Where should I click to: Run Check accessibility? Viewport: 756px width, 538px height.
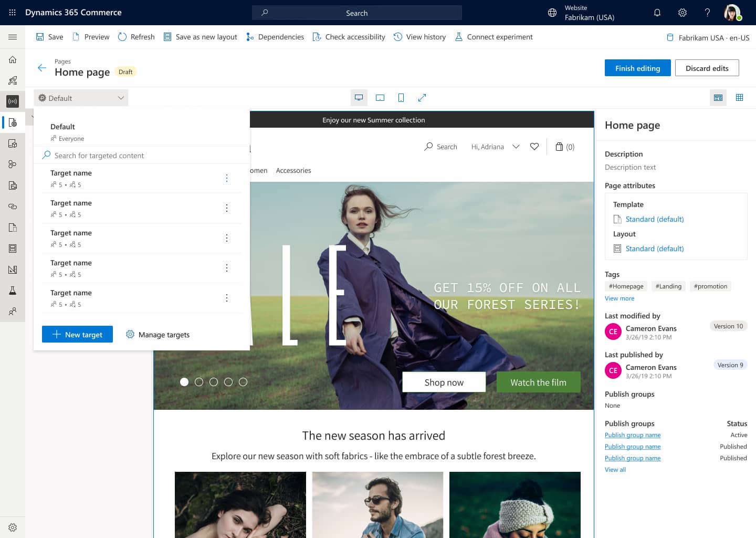coord(349,37)
